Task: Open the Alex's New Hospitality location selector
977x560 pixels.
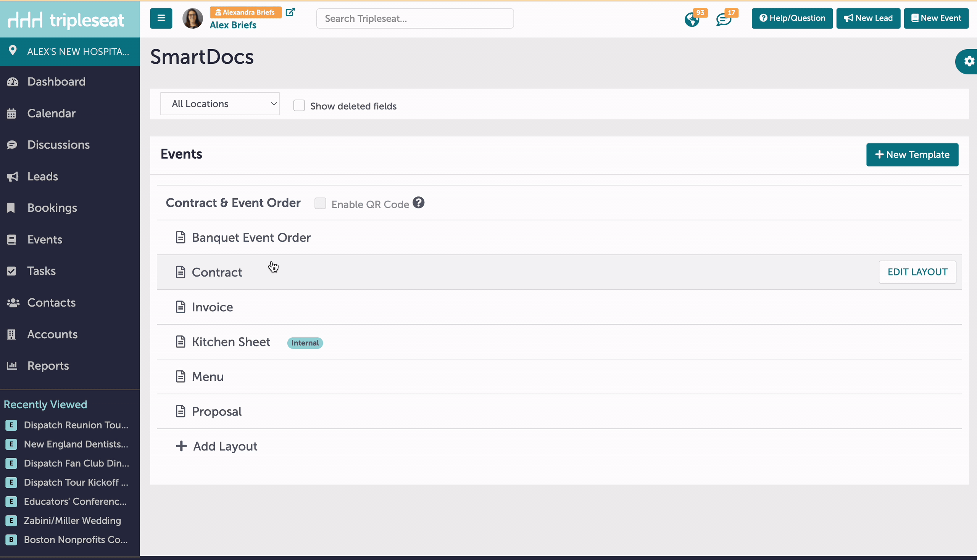Action: 70,51
